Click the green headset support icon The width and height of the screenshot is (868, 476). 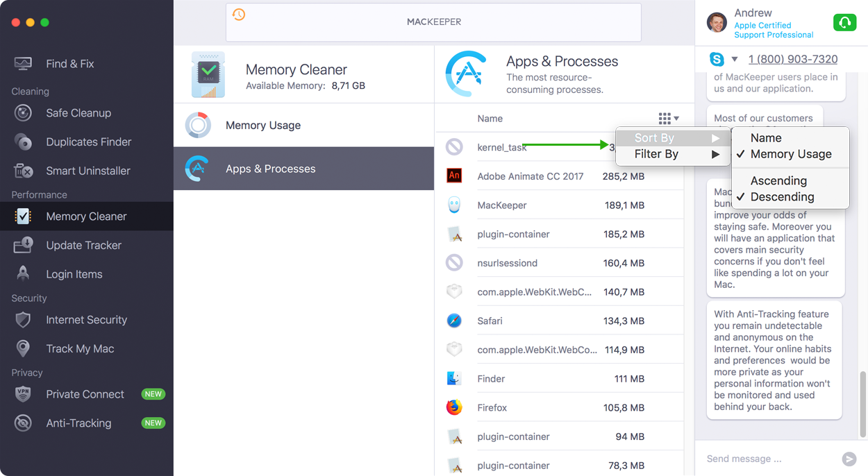tap(844, 22)
